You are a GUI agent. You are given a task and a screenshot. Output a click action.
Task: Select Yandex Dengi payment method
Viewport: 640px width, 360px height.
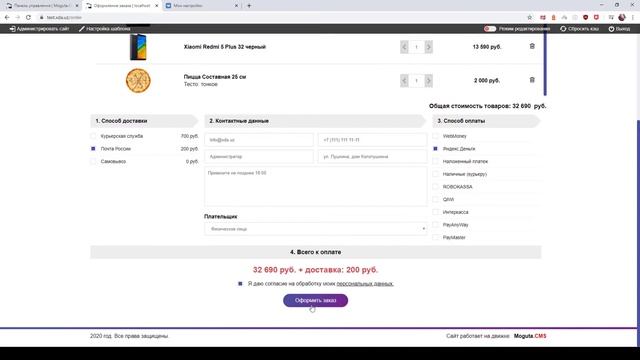click(436, 149)
